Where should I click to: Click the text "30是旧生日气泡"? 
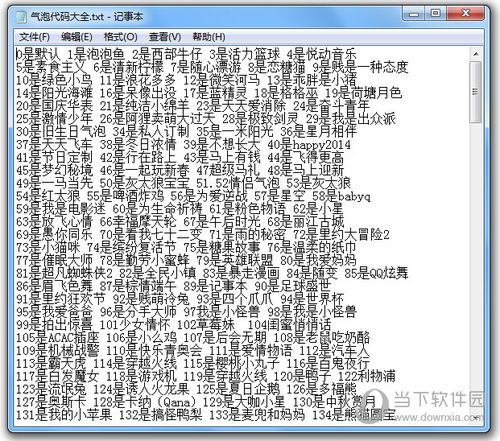(x=61, y=132)
